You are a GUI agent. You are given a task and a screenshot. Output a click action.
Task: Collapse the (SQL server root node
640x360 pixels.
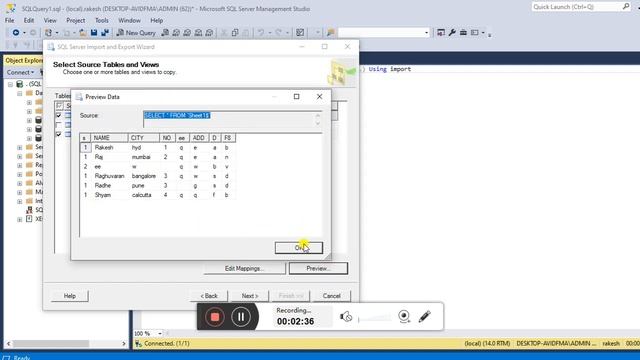(x=10, y=84)
